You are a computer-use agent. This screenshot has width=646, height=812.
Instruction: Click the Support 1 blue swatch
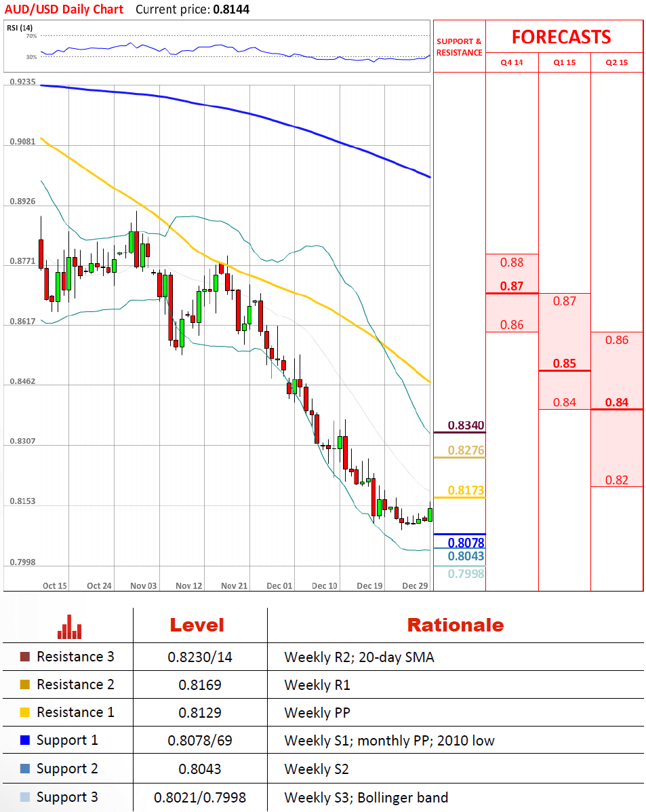click(25, 740)
